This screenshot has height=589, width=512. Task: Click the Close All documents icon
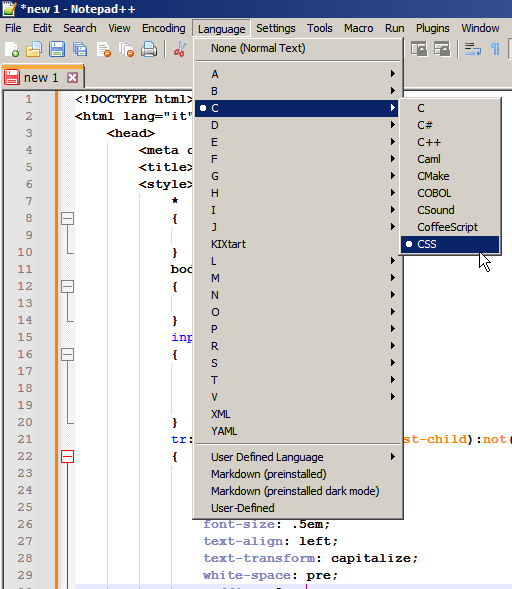(x=126, y=49)
